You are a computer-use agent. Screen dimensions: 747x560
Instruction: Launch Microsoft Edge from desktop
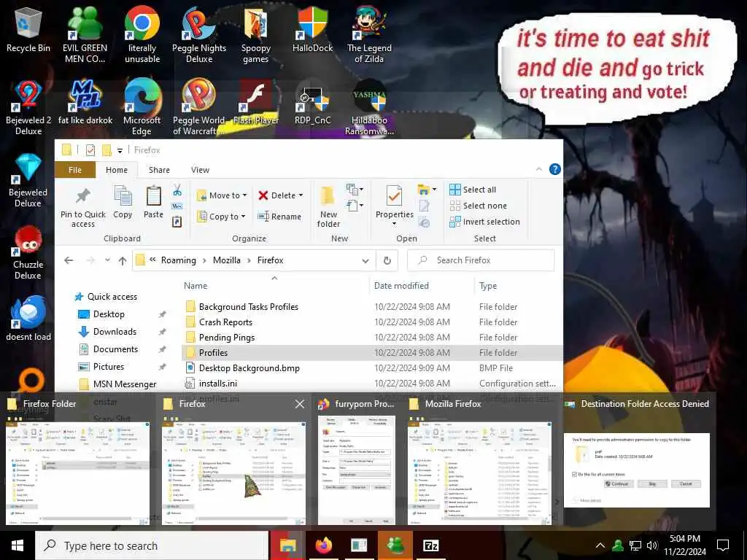tap(142, 107)
